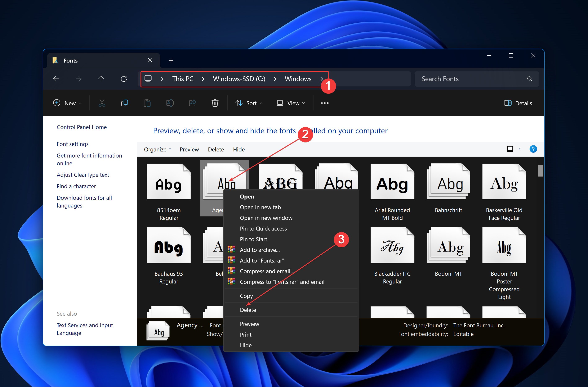Close the Fonts tab
Screen dimensions: 588x387
point(150,60)
